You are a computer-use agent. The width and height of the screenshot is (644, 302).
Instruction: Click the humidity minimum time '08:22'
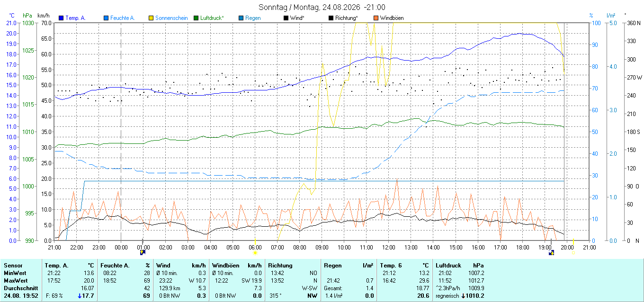tap(109, 273)
